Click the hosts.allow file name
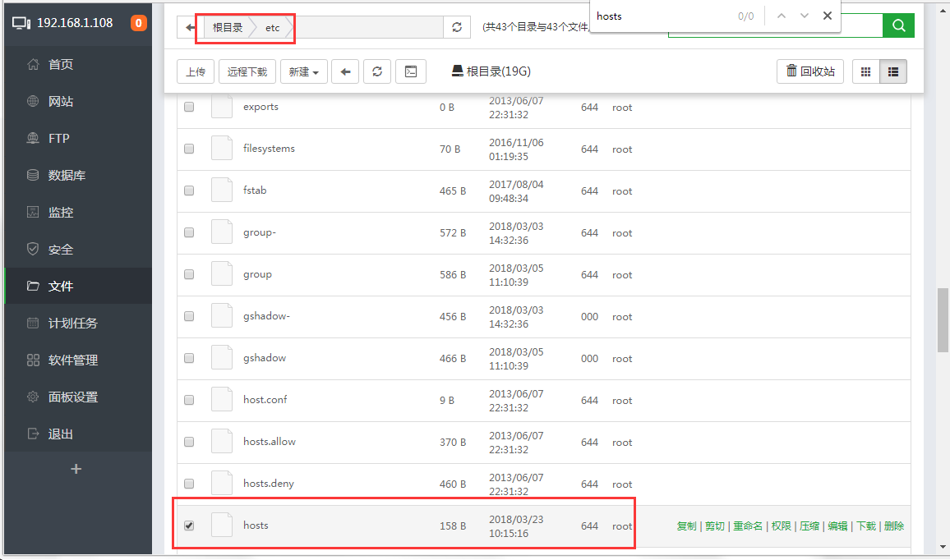Viewport: 950px width, 560px height. tap(270, 441)
